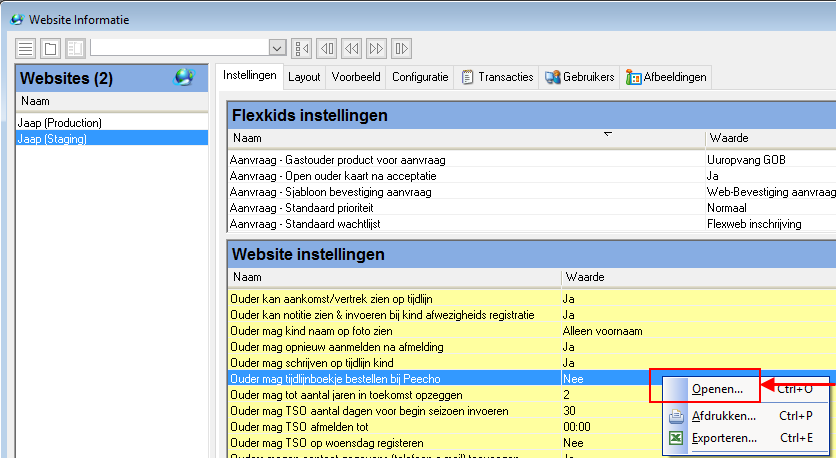Viewport: 836px width, 458px height.
Task: Select Jaap (Production) in websites list
Action: click(60, 123)
